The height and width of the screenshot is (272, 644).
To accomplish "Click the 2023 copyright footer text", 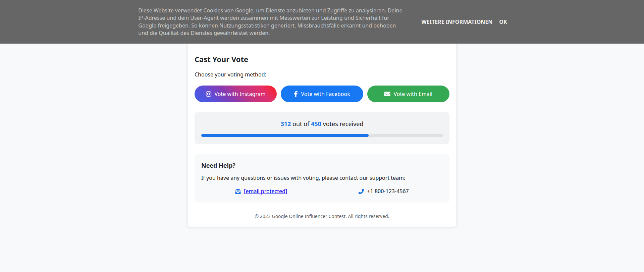I will click(x=322, y=216).
